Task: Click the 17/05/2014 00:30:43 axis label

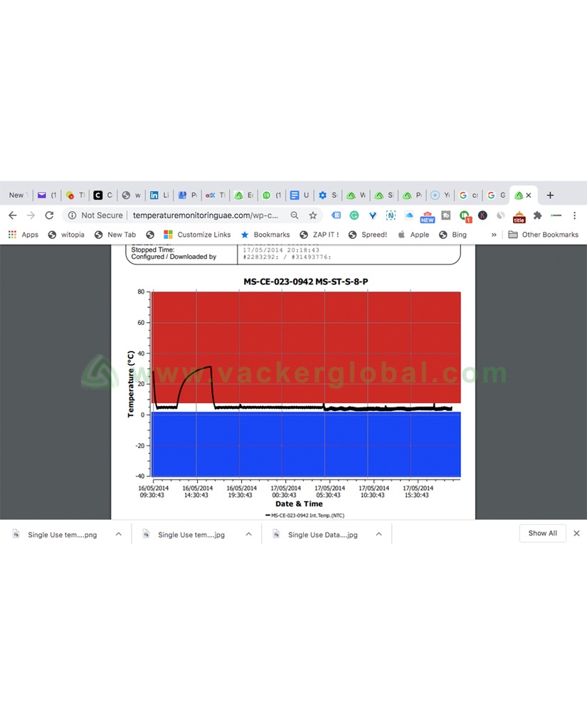Action: [x=285, y=492]
